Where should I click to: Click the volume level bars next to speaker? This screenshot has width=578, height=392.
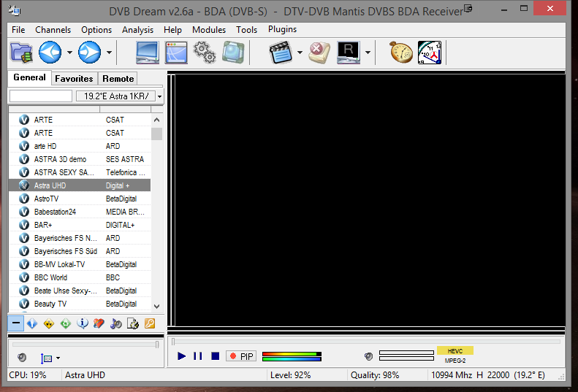pos(406,356)
